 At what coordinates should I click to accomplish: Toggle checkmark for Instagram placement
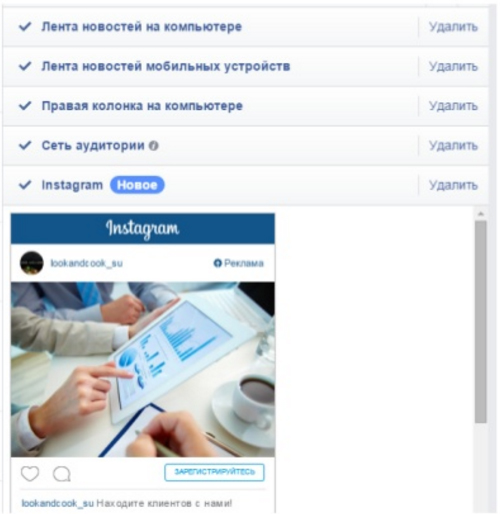coord(25,185)
